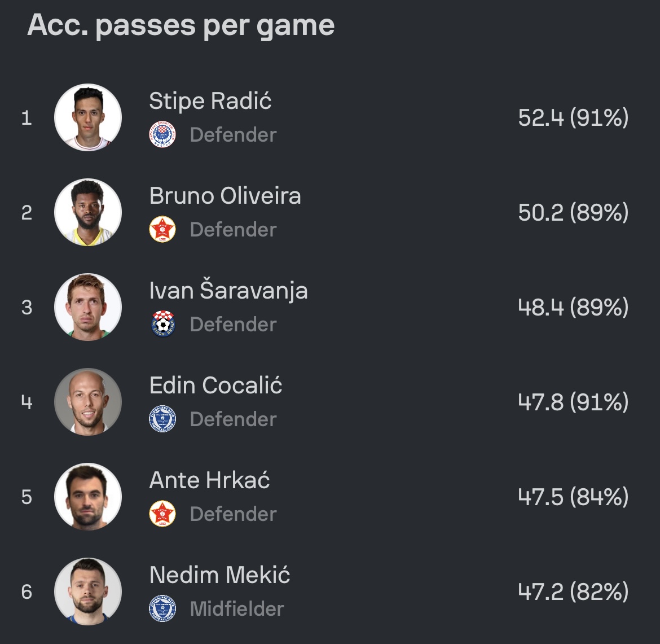The height and width of the screenshot is (644, 660).
Task: Select the Bruno Oliveira name link
Action: coord(225,196)
